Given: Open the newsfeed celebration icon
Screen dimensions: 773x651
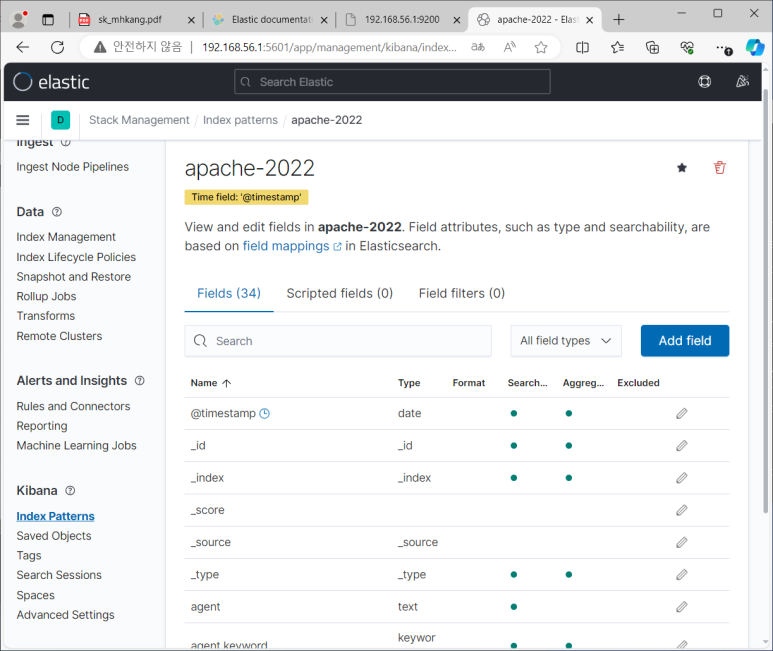Looking at the screenshot, I should pos(742,82).
